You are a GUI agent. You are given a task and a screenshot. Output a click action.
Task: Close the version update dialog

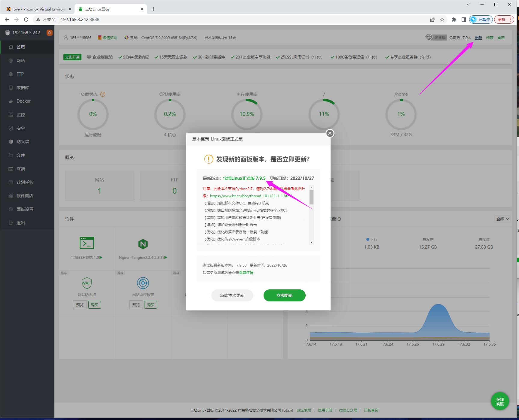(x=330, y=133)
